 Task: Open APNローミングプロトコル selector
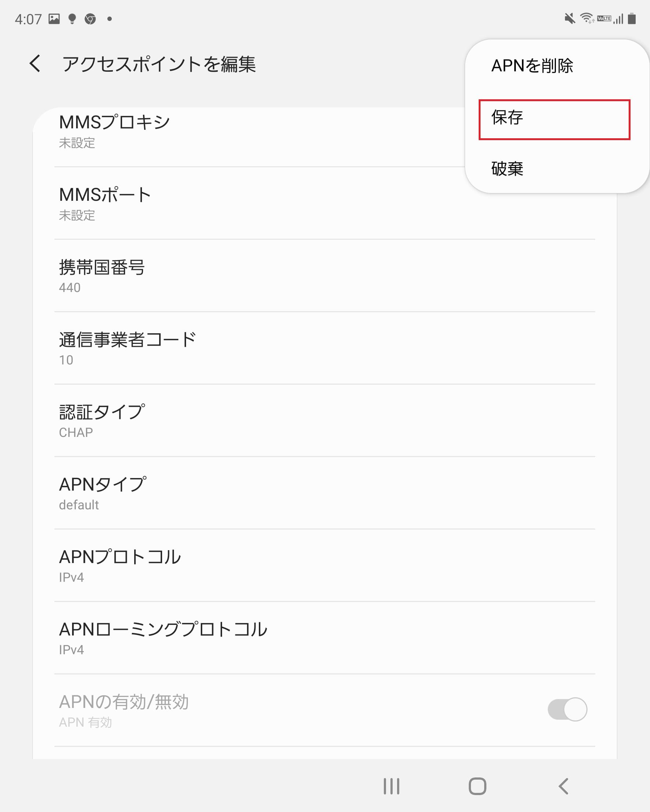click(x=325, y=638)
